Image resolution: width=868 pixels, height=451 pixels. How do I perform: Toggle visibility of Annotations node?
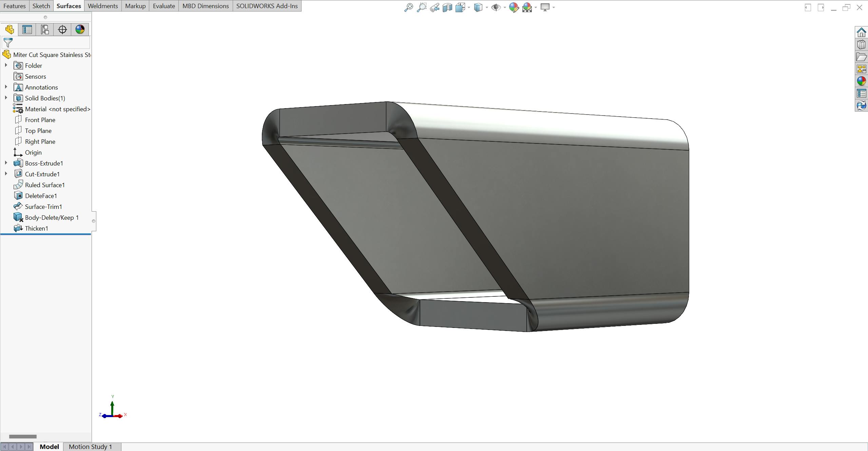(5, 87)
